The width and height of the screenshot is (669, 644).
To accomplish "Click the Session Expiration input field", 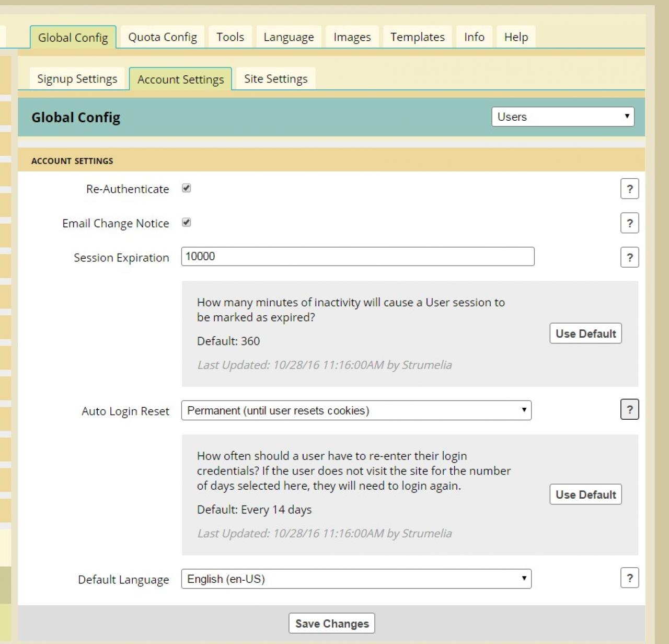I will click(357, 256).
